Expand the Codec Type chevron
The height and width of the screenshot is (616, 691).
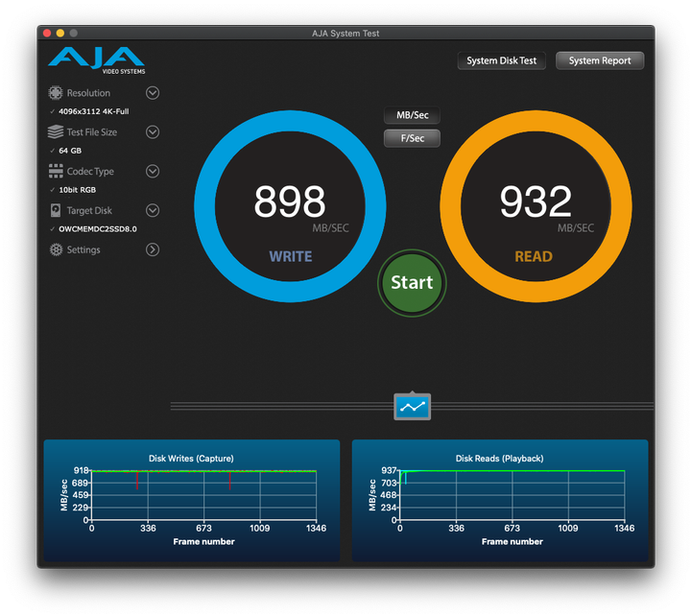click(153, 172)
